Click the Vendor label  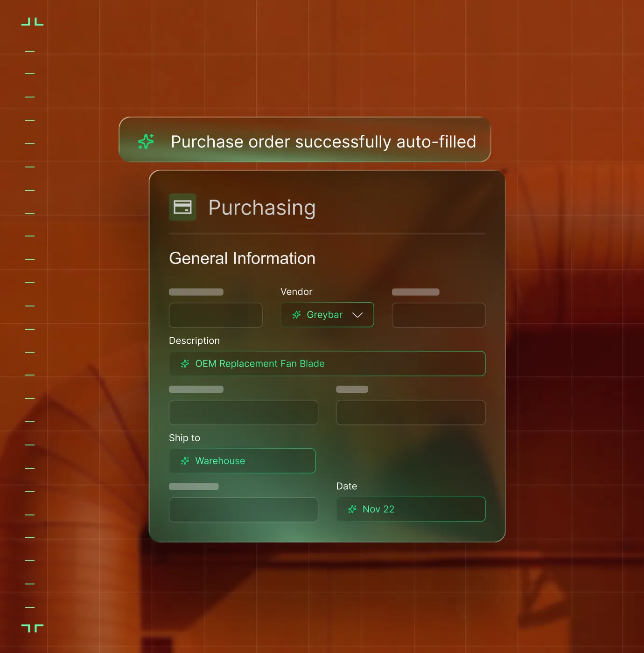pos(296,292)
